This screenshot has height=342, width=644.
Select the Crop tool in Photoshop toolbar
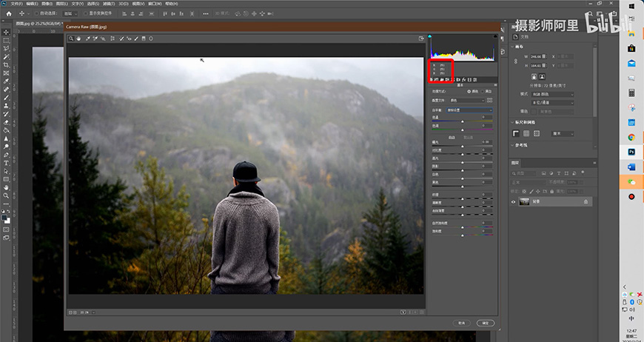(6, 65)
